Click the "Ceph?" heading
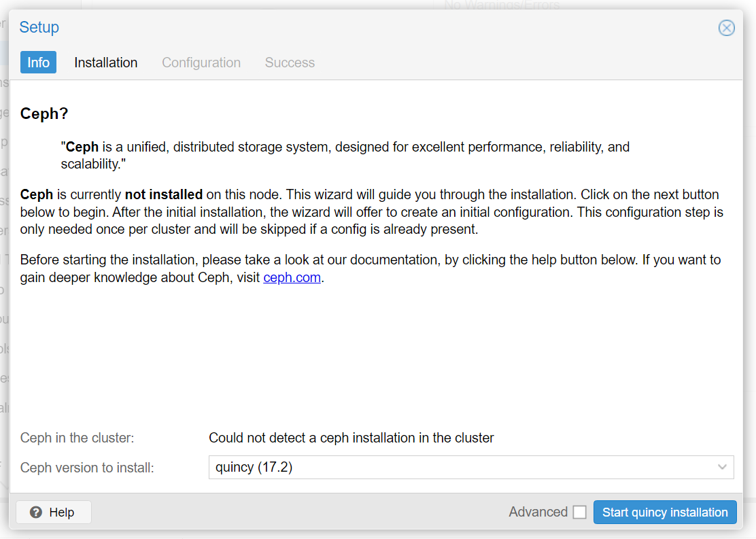Screen dimensions: 756x539 pyautogui.click(x=44, y=114)
